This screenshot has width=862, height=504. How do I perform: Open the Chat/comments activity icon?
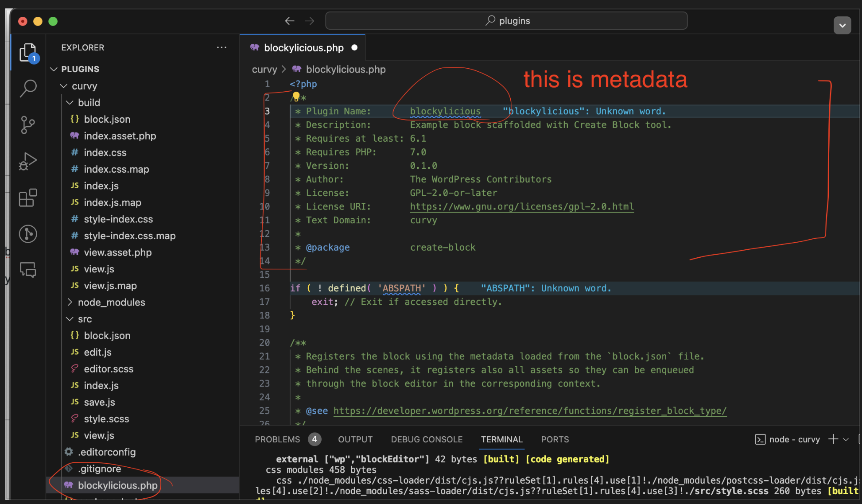tap(28, 270)
